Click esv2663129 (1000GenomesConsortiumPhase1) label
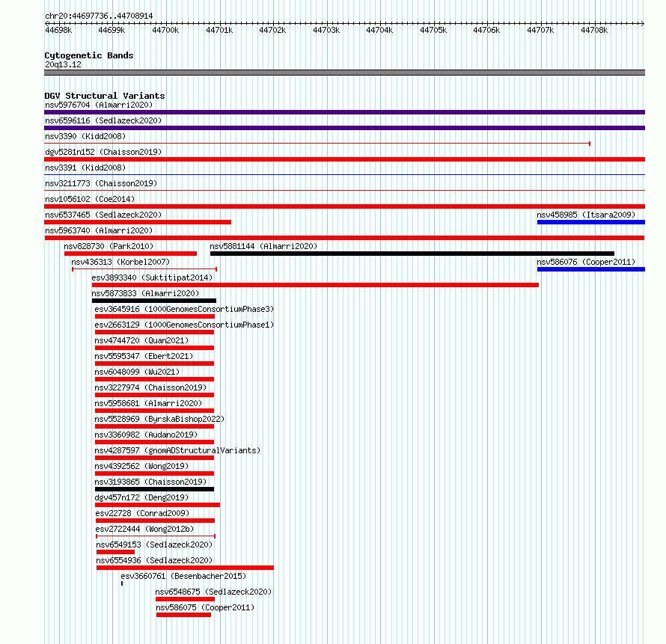The height and width of the screenshot is (644, 666). pos(184,325)
